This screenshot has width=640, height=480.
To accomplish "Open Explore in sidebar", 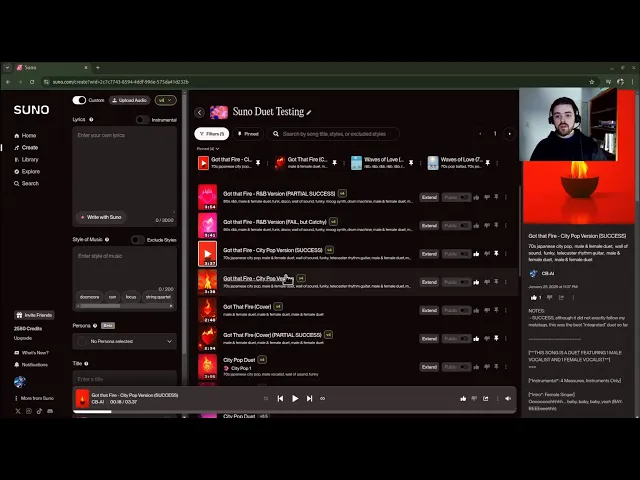I will click(x=27, y=171).
